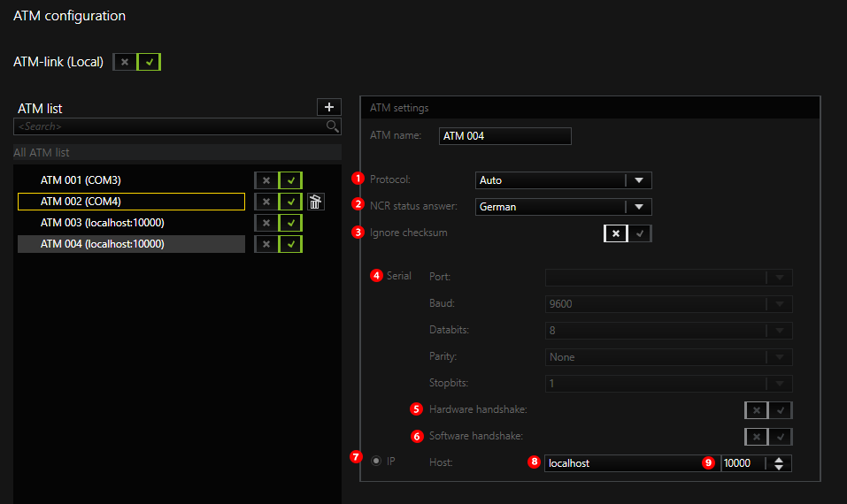Screen dimensions: 847x504
Task: Disable ATM-link (Local) using the X button
Action: pos(125,62)
